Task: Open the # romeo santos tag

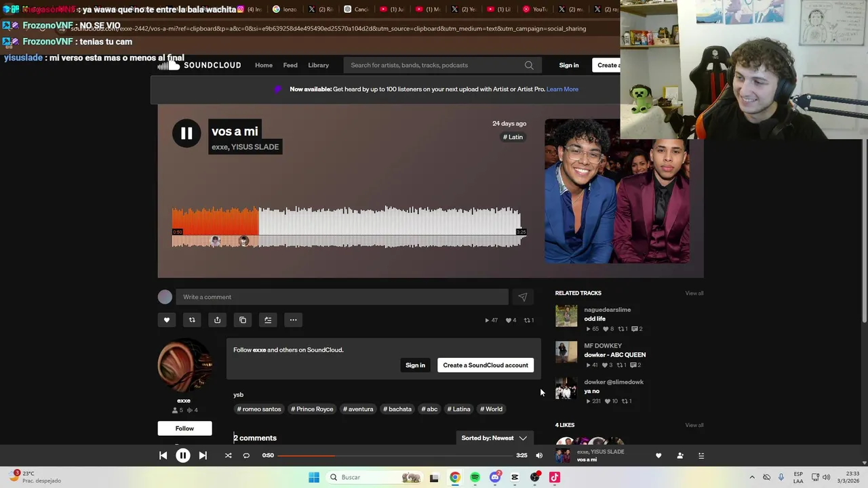Action: (x=259, y=409)
